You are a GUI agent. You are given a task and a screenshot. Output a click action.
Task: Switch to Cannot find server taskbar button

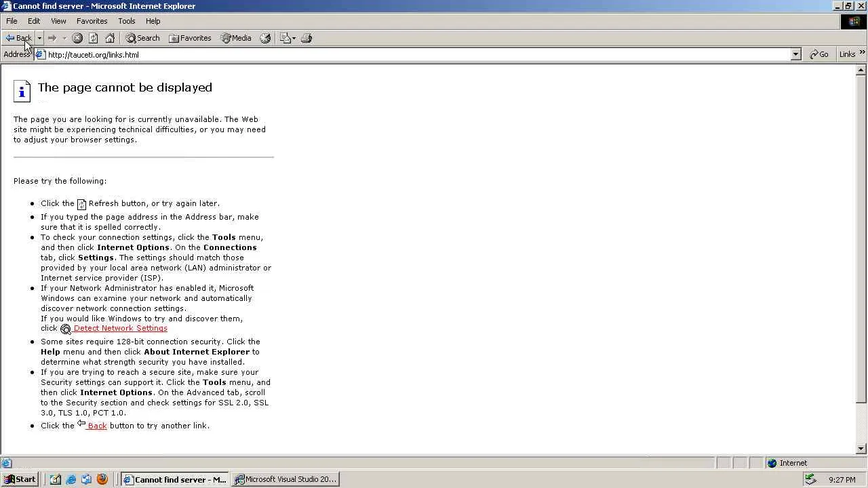tap(175, 479)
